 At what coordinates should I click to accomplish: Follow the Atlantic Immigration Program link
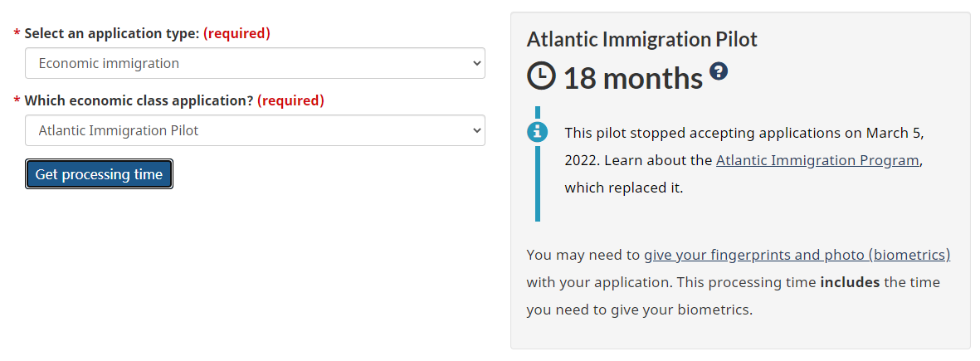[817, 160]
